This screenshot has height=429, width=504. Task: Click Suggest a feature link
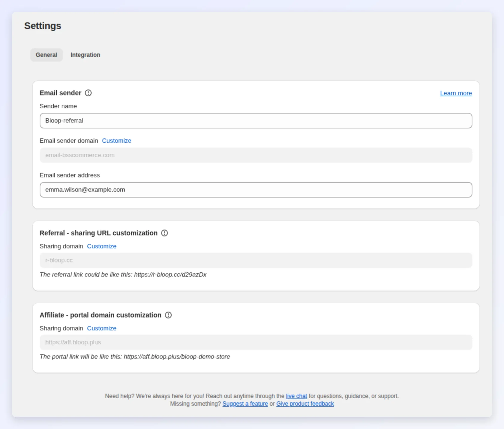tap(245, 404)
